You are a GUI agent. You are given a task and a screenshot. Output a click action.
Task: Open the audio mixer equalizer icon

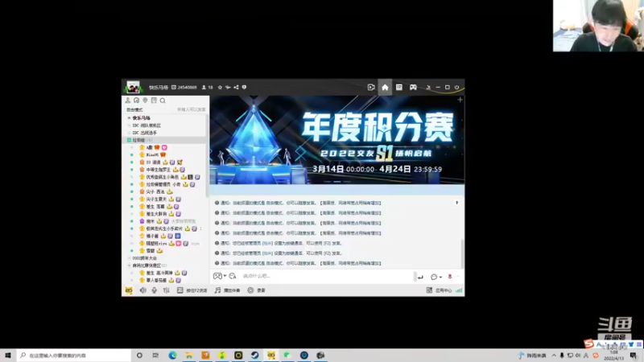pyautogui.click(x=167, y=290)
